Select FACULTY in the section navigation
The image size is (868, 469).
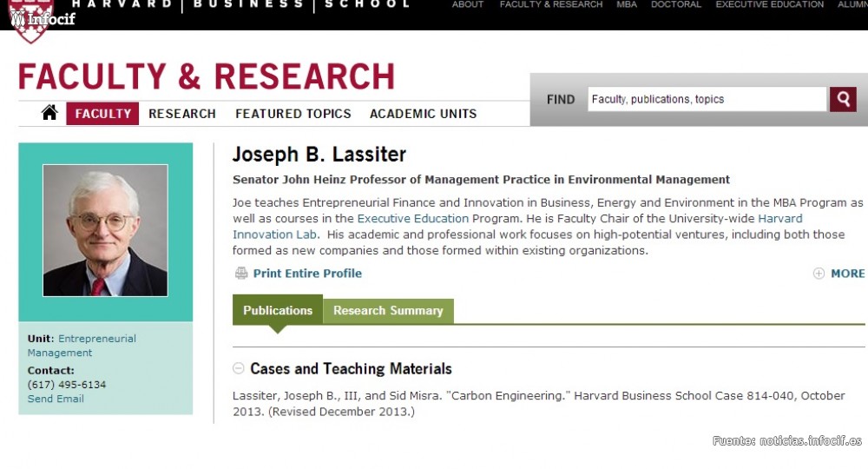click(102, 114)
